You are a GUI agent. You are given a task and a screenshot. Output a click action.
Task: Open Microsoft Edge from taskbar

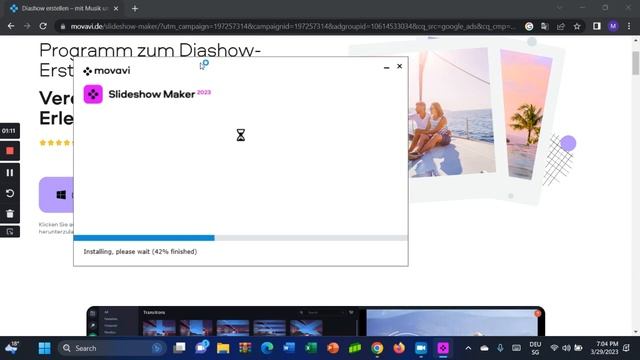click(x=267, y=348)
